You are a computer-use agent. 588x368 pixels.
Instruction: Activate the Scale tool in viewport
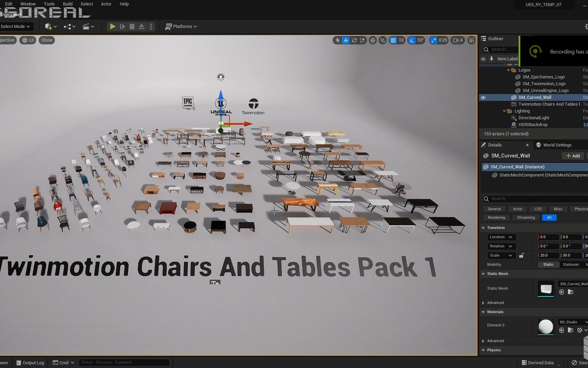(362, 40)
